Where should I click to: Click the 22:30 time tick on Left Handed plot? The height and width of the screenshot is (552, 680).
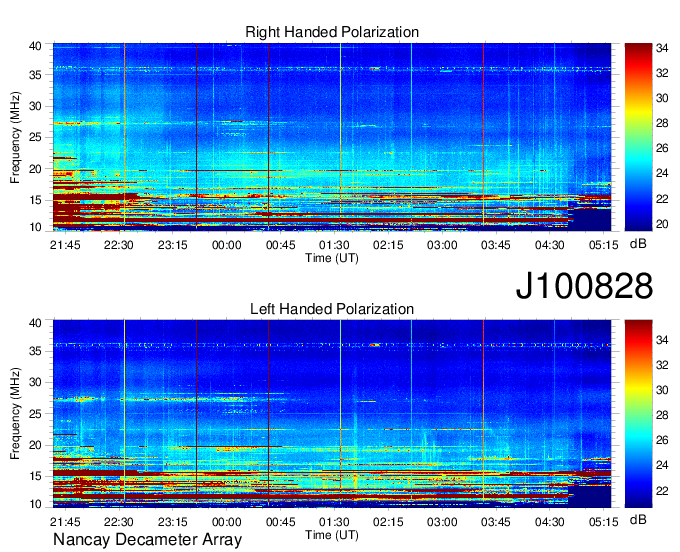click(118, 522)
